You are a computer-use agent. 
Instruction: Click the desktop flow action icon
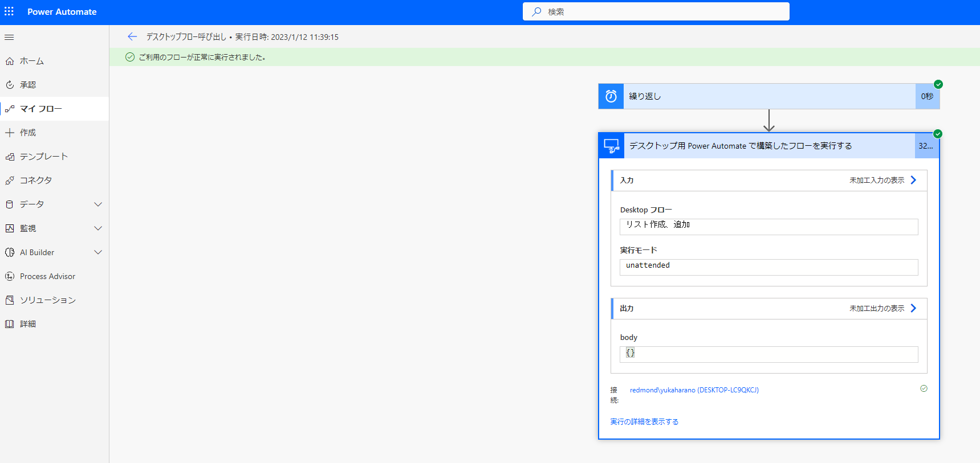pyautogui.click(x=612, y=146)
